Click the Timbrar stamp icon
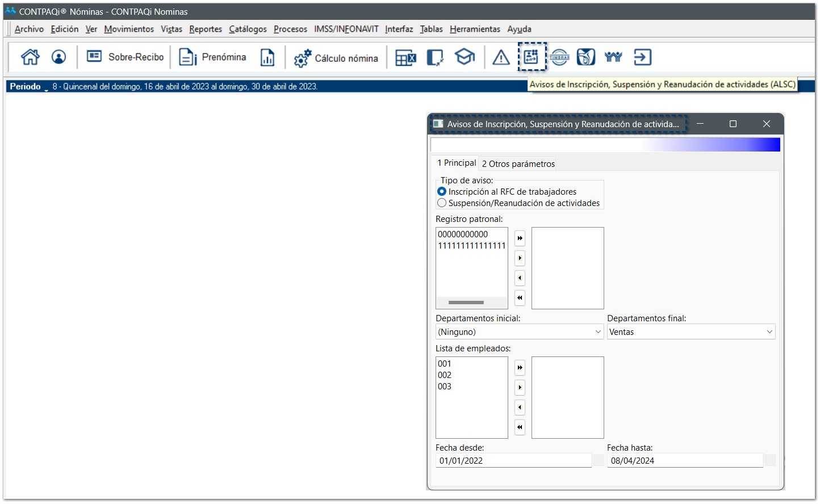820x504 pixels. click(559, 57)
